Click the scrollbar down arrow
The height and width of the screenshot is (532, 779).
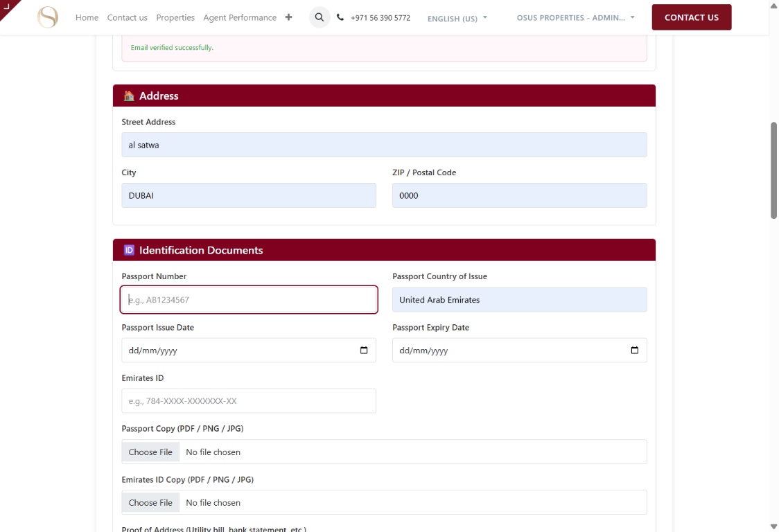(x=773, y=526)
